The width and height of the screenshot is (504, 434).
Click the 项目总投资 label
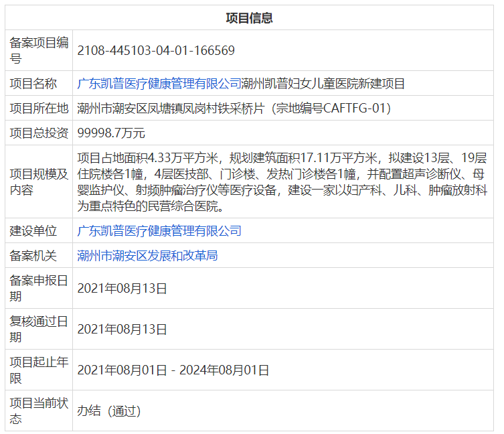pos(39,133)
